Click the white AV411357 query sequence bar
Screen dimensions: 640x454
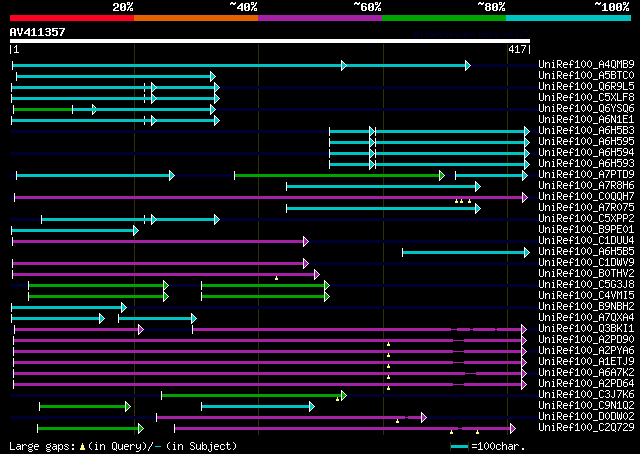270,41
